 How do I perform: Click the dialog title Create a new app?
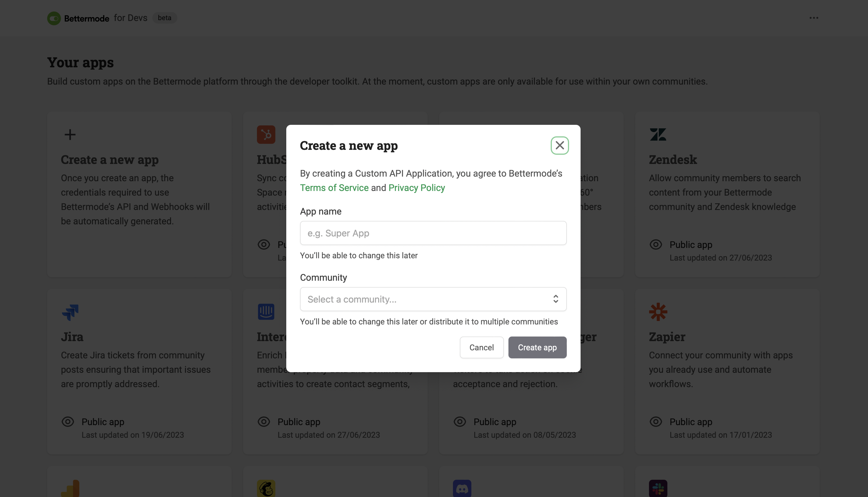point(349,146)
